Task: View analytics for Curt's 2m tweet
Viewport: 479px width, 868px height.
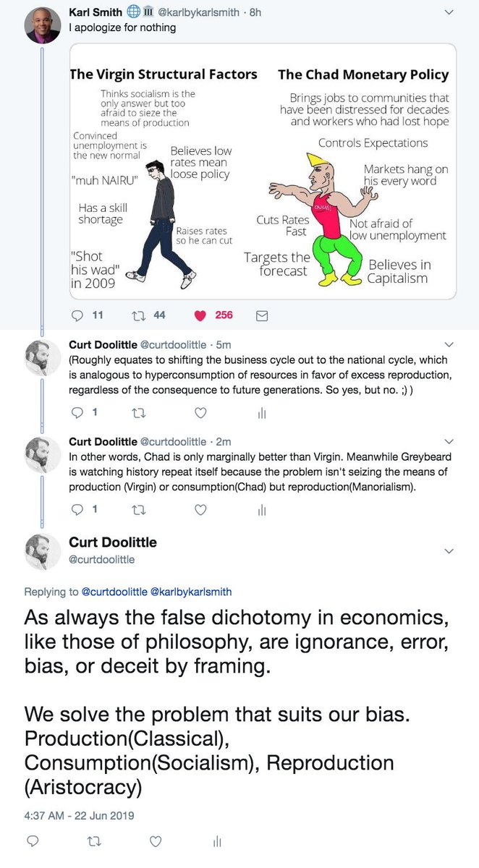Action: pos(262,510)
